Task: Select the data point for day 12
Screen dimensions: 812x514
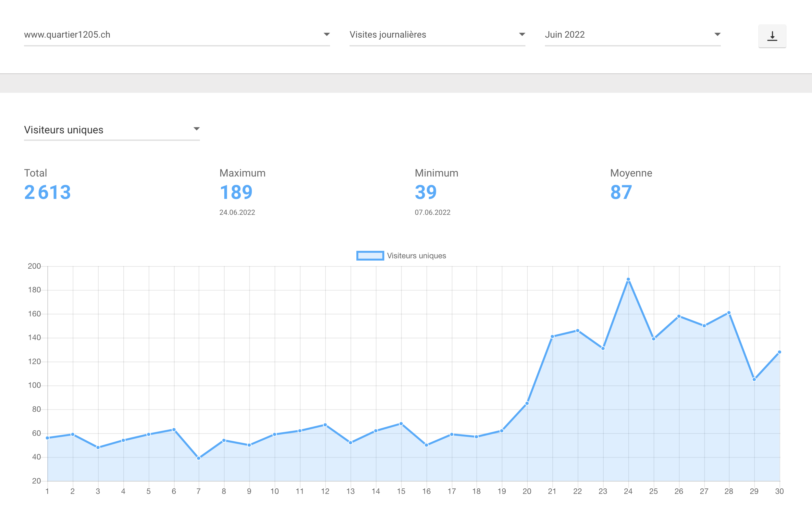Action: 325,425
